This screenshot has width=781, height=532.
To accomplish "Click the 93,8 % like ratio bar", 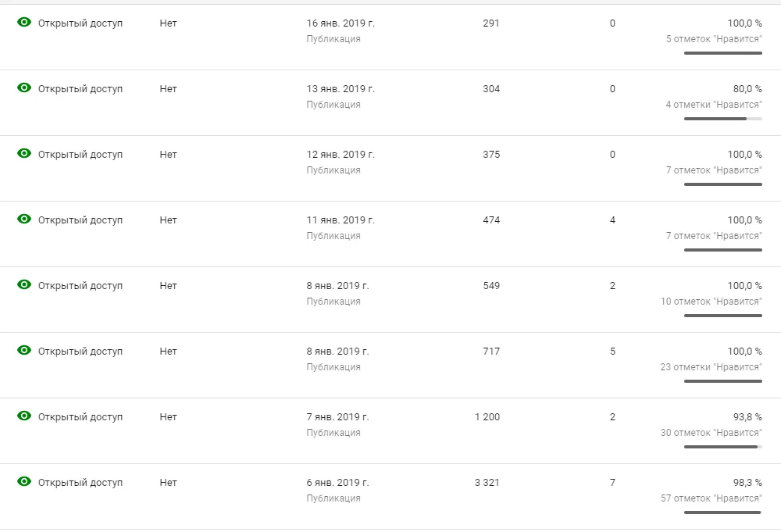I will click(722, 447).
